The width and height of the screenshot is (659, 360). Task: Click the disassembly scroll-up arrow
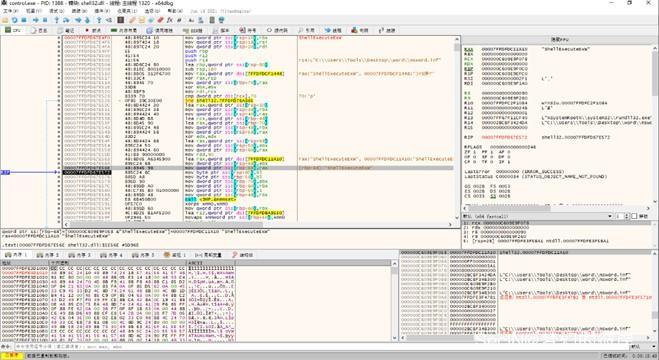tap(457, 39)
